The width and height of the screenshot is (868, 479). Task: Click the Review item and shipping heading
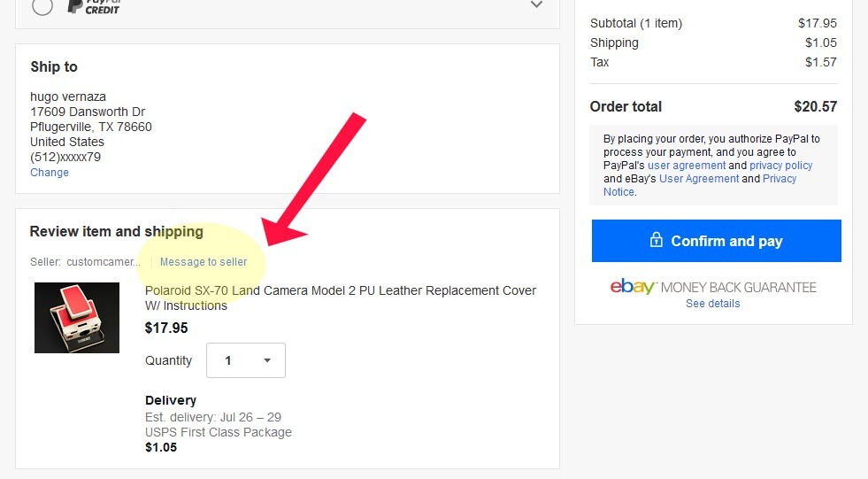pos(117,232)
